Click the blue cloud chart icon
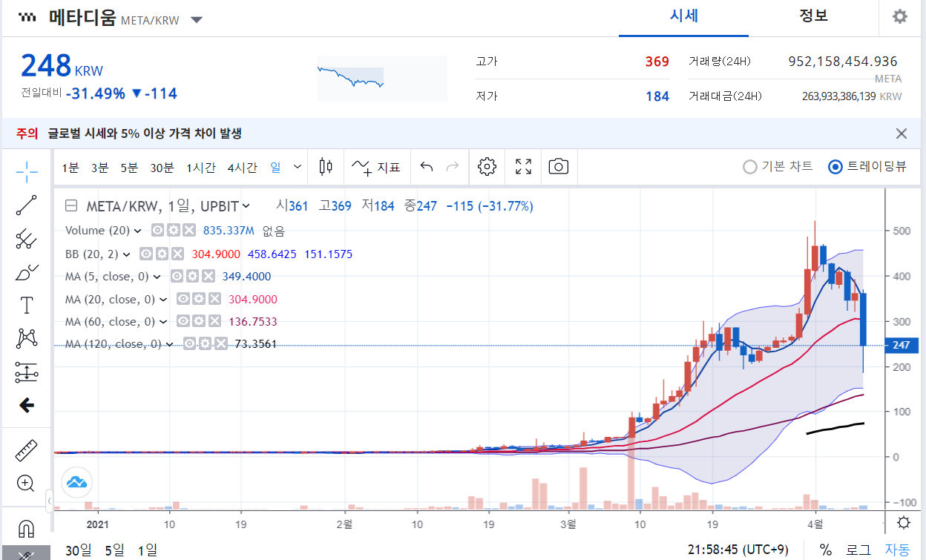This screenshot has height=560, width=926. tap(76, 482)
